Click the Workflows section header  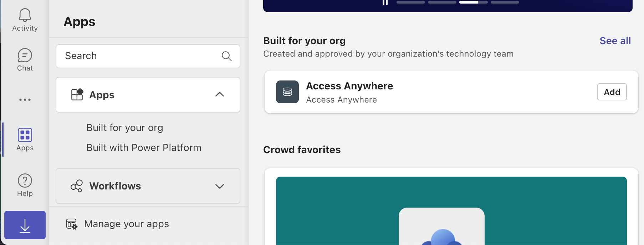pos(115,186)
